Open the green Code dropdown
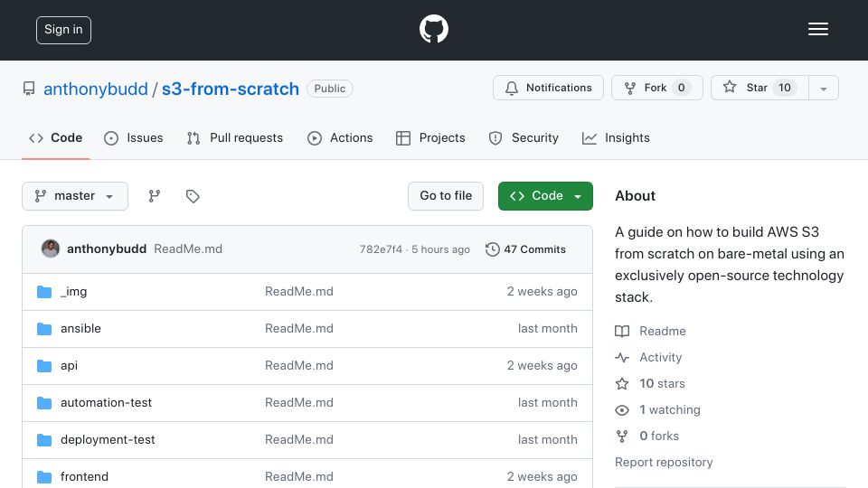This screenshot has height=488, width=868. [545, 196]
